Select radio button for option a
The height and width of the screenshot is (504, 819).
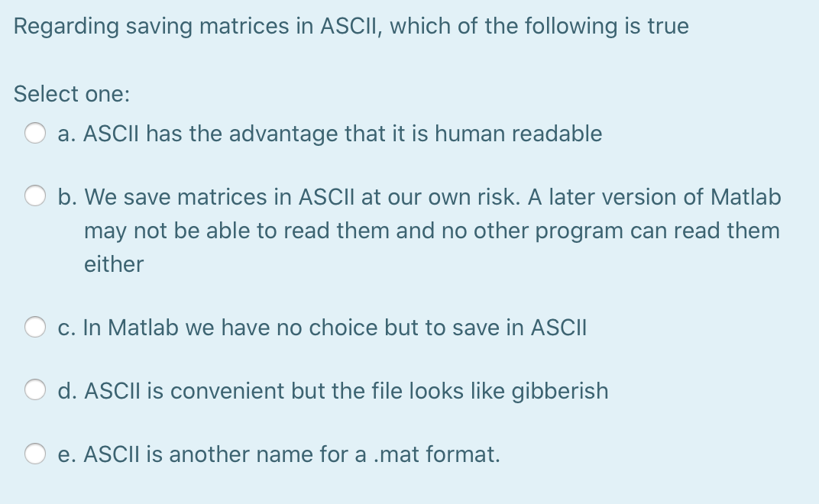[34, 134]
